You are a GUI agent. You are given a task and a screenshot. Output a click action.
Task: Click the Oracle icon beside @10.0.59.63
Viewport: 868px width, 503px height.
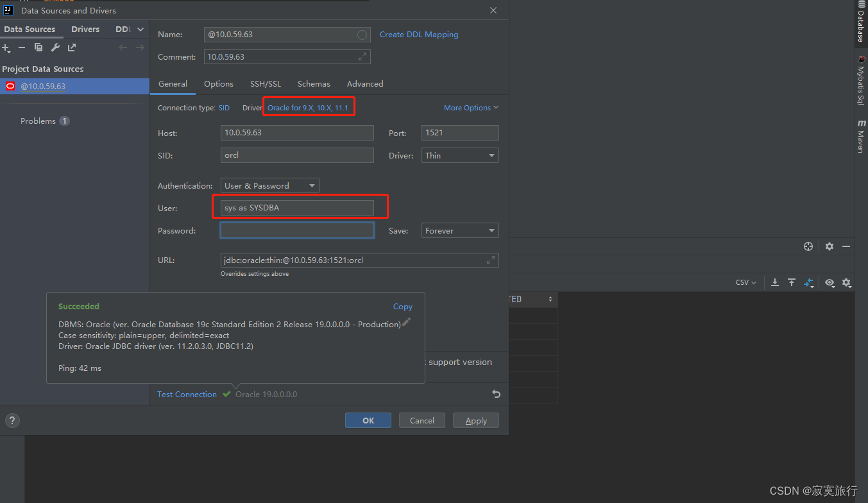pyautogui.click(x=10, y=86)
